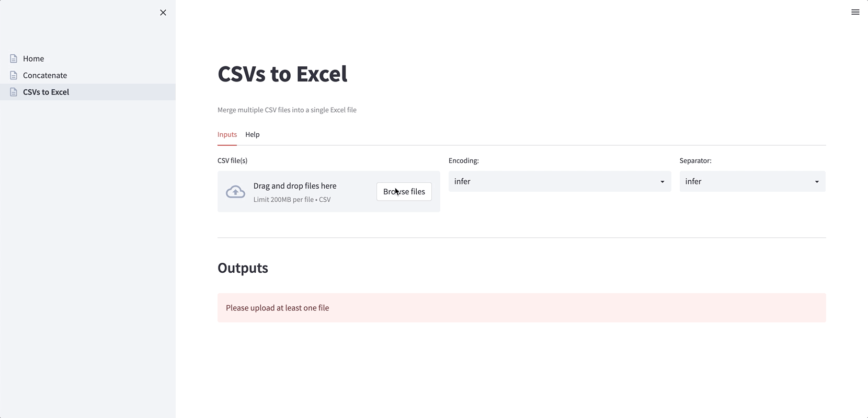Open the Concatenate page from sidebar
This screenshot has width=868, height=418.
click(x=44, y=75)
